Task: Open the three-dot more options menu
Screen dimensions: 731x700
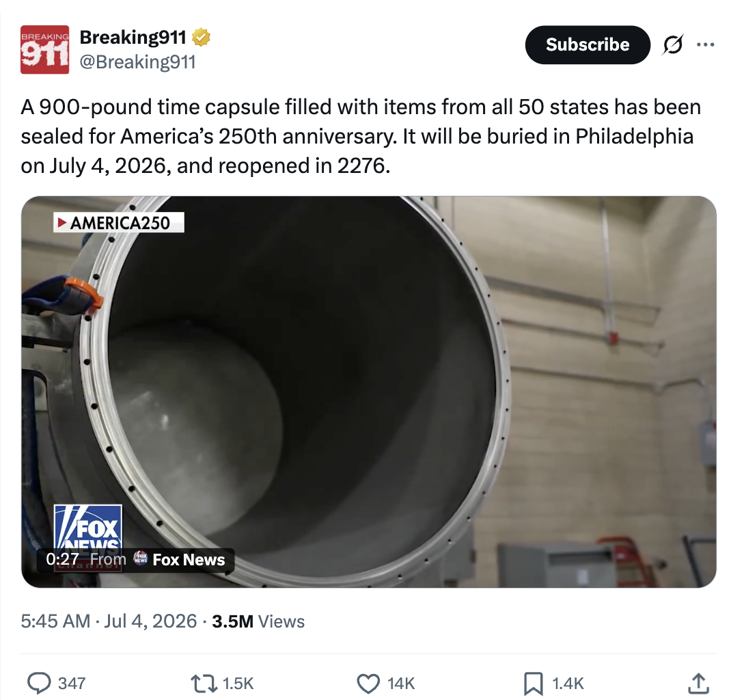Action: [705, 44]
